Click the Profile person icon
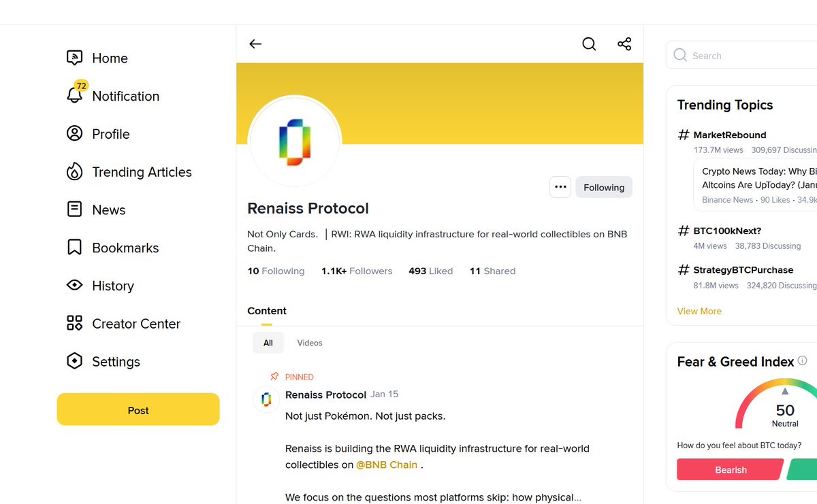 (x=74, y=133)
